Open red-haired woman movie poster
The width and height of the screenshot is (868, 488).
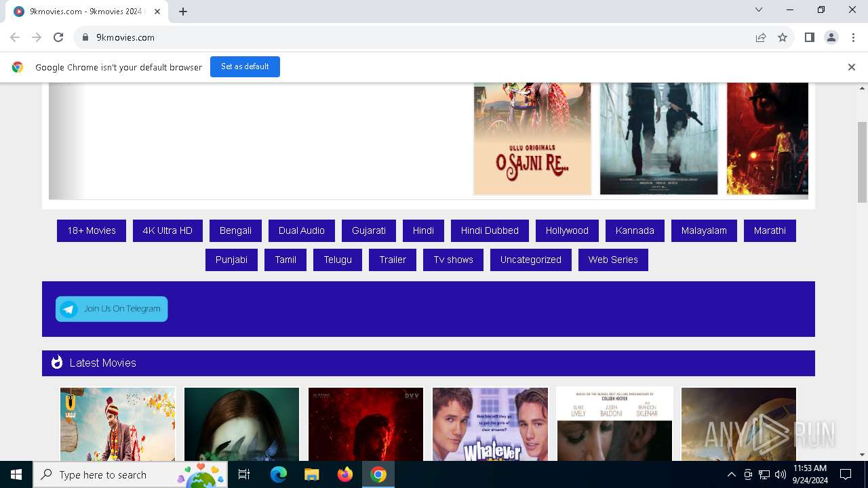(241, 424)
